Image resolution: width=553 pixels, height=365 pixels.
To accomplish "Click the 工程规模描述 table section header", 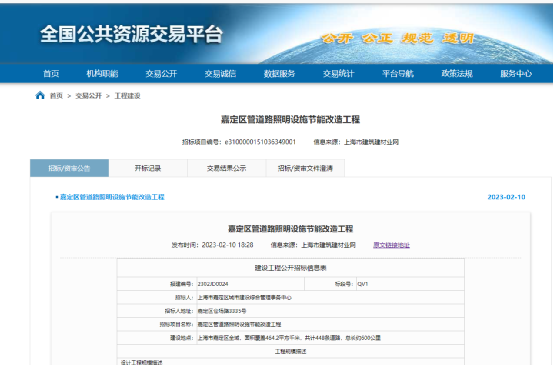I will 291,352.
